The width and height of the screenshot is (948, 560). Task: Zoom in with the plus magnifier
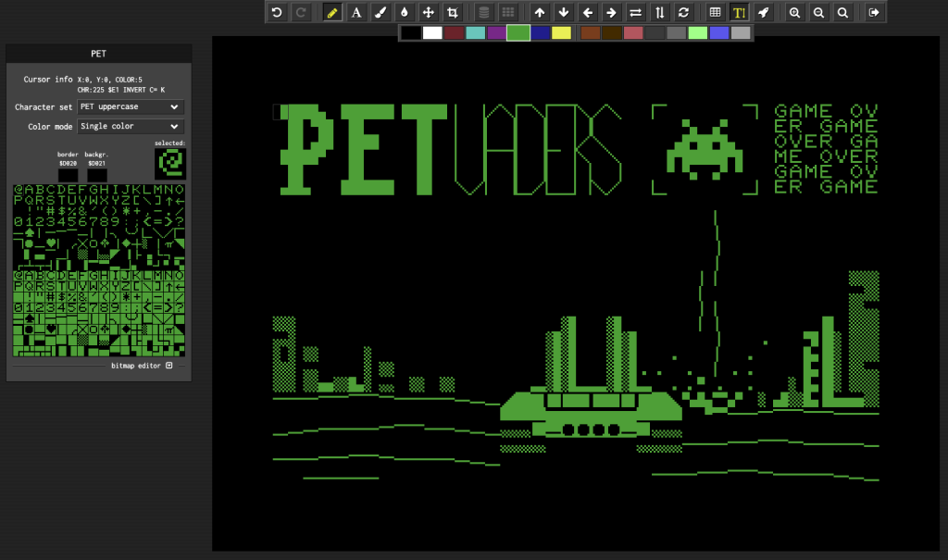[794, 12]
